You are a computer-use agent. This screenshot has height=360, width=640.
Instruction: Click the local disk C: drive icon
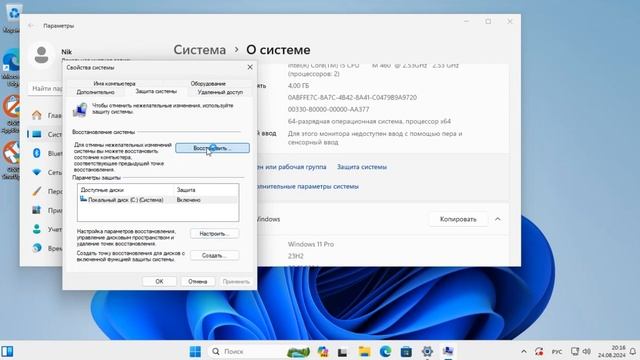(x=83, y=199)
